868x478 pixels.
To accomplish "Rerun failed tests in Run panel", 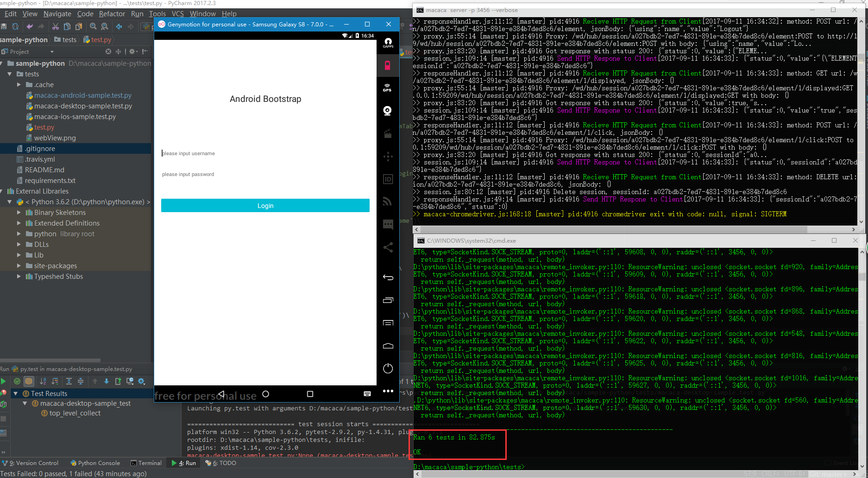I will 3,392.
